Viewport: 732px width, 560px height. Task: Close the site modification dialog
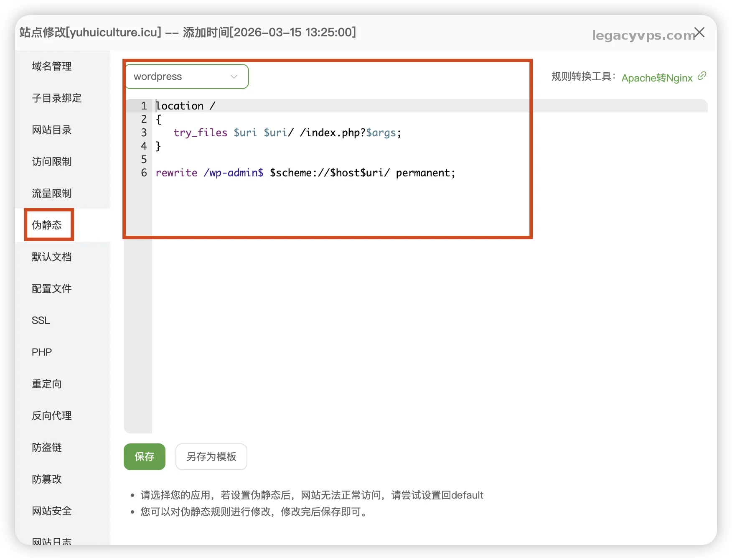tap(699, 33)
